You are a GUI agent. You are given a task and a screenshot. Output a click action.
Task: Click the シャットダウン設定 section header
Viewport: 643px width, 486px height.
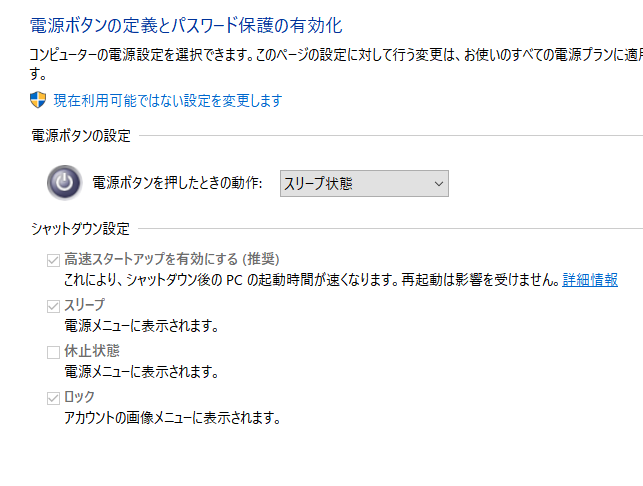pos(80,230)
